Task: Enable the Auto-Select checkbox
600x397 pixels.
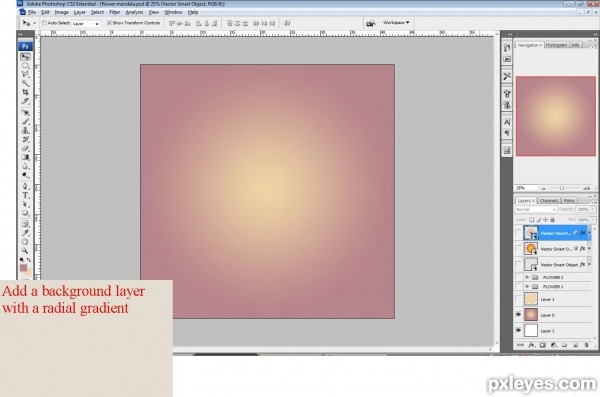Action: click(44, 23)
